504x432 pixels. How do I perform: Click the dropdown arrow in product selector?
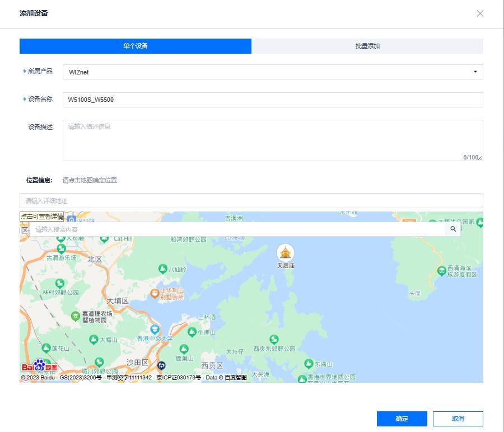pos(475,72)
